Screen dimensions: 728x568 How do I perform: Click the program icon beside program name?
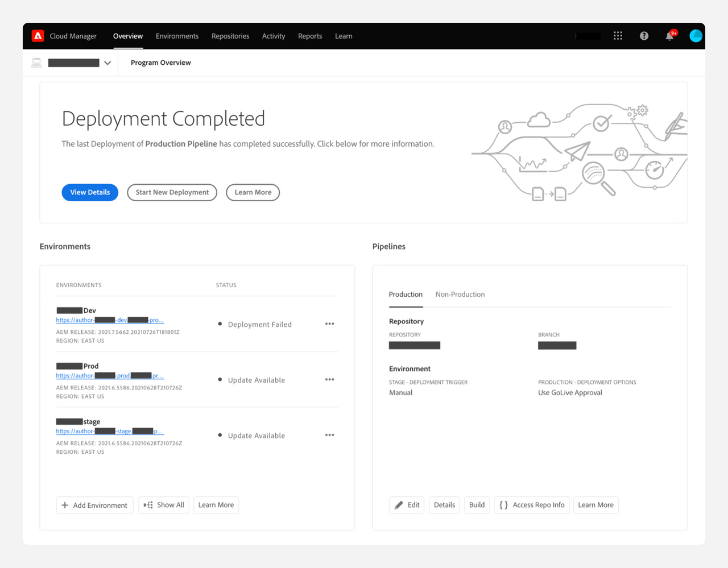(x=36, y=63)
